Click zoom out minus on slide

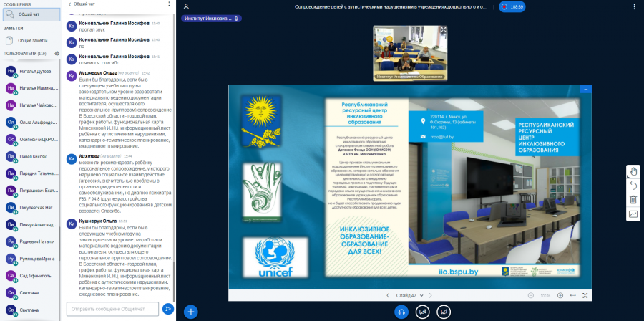(x=531, y=295)
